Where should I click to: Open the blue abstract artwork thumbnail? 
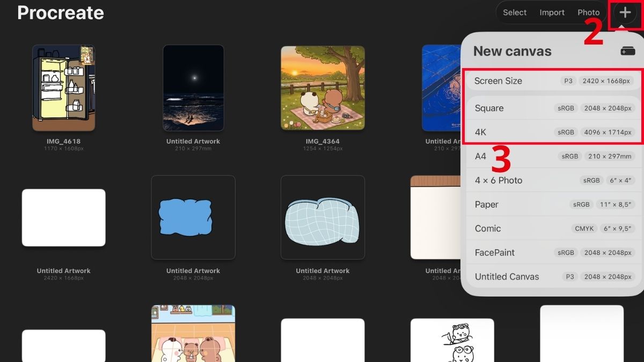tap(441, 88)
